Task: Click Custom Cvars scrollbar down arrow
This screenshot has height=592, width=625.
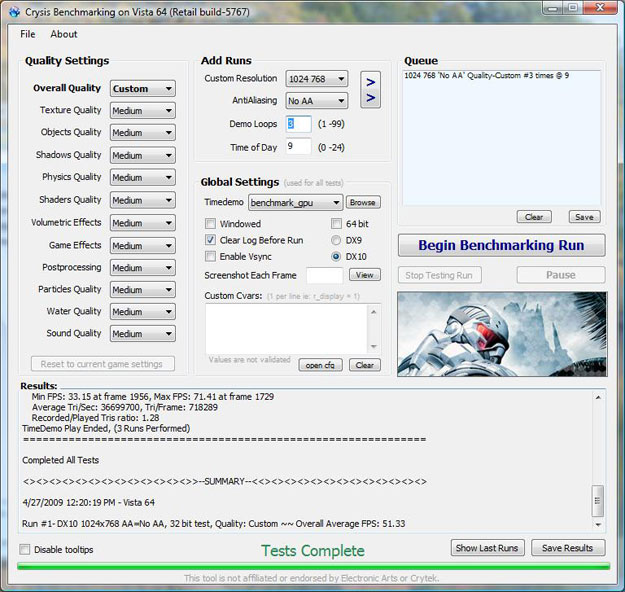Action: click(374, 346)
